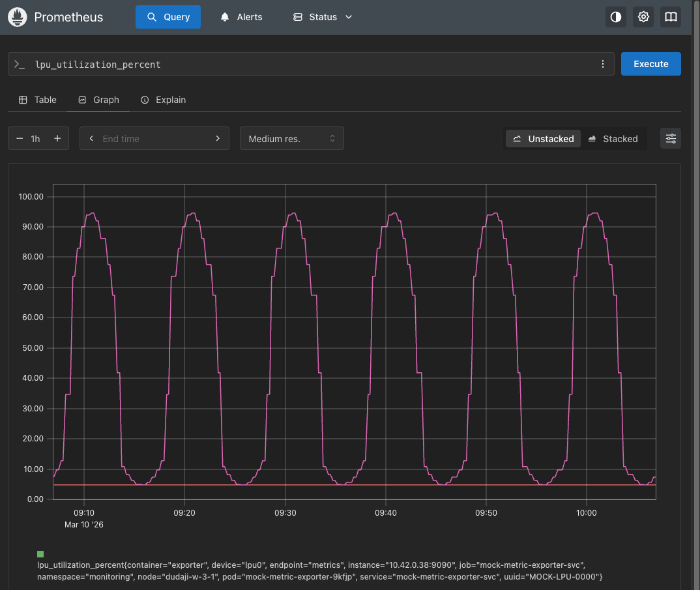Switch graph to Unstacked mode
The height and width of the screenshot is (590, 700).
tap(544, 138)
